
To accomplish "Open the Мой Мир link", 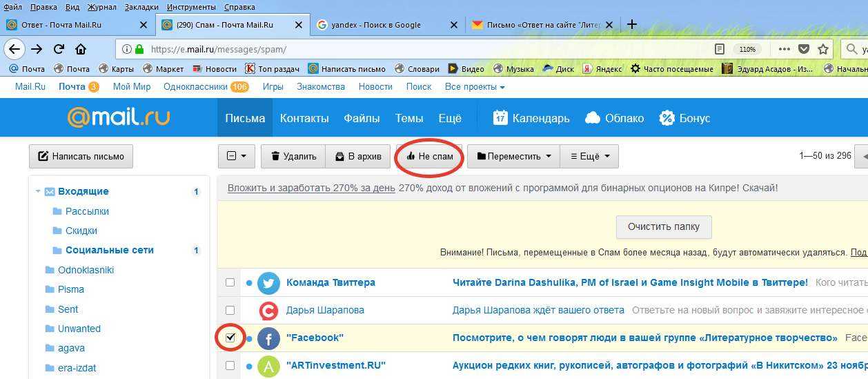I will click(132, 86).
